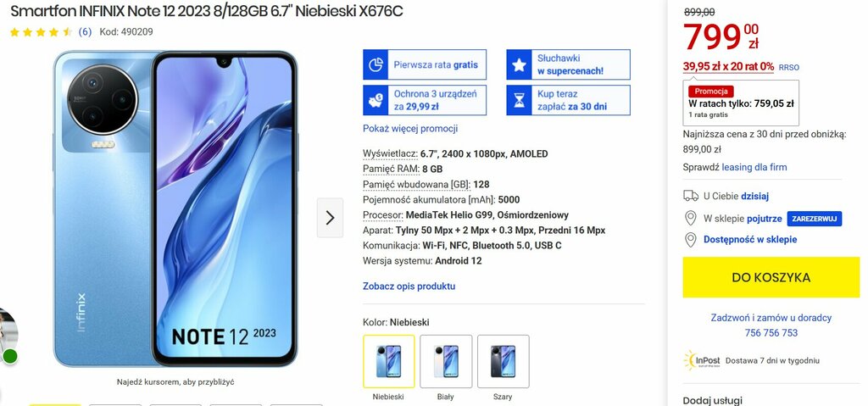The image size is (868, 406).
Task: Click the InPost logo icon
Action: coord(703,360)
